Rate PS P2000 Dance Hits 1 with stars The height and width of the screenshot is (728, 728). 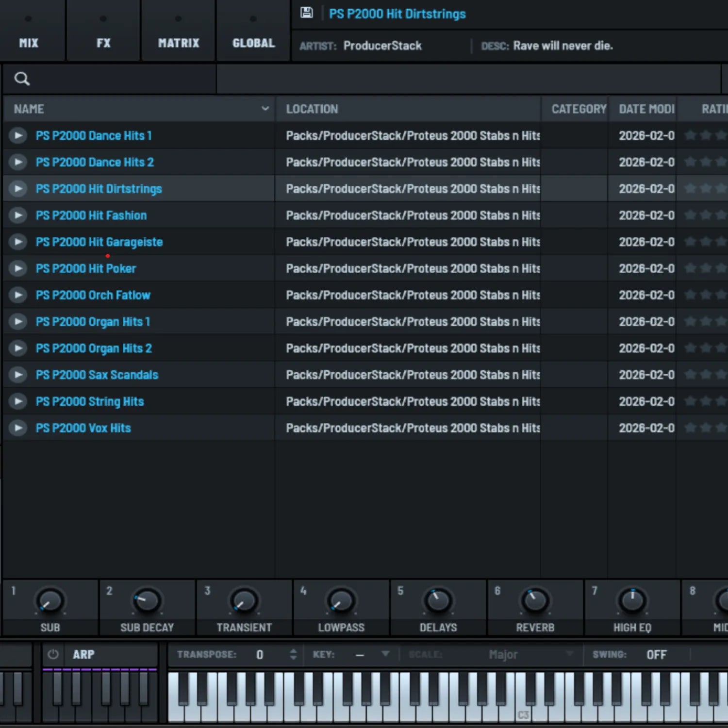705,135
